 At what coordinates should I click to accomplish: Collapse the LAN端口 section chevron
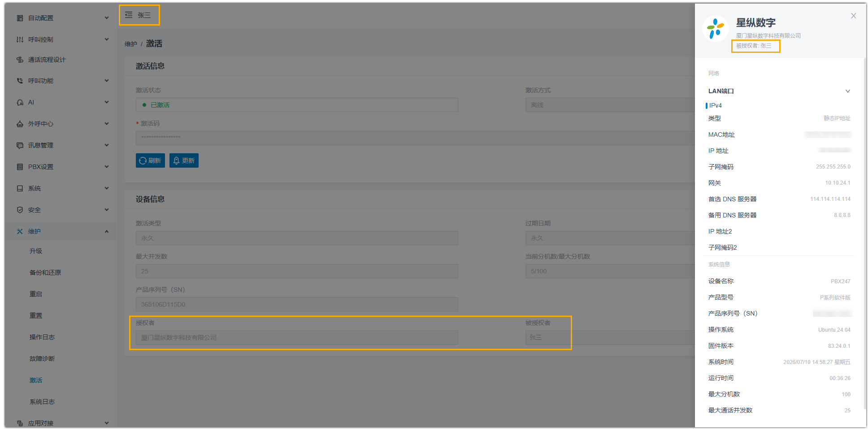tap(847, 91)
